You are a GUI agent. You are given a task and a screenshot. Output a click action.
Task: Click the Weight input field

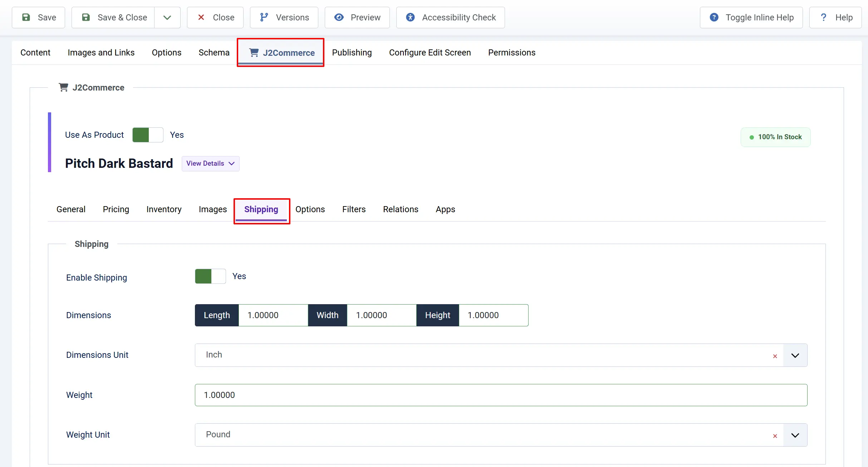(x=501, y=395)
